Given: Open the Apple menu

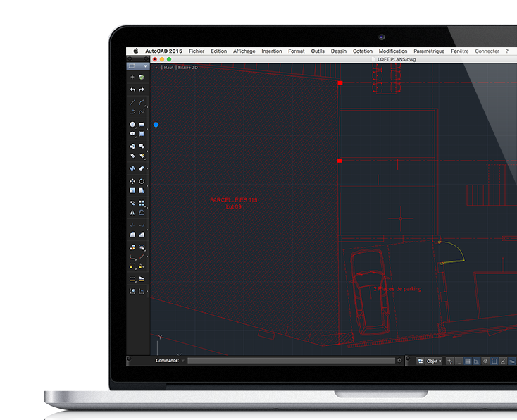Looking at the screenshot, I should pos(136,51).
